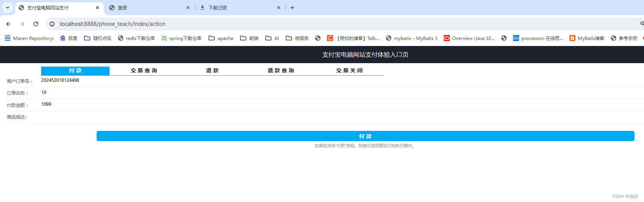The width and height of the screenshot is (644, 202).
Task: Click the 商品描述 label
Action: pyautogui.click(x=17, y=117)
